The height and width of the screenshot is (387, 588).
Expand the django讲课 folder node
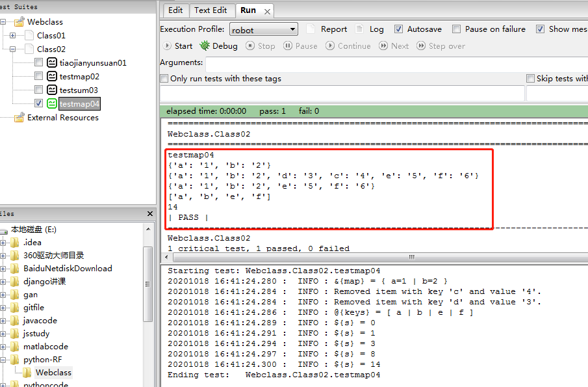[x=3, y=282]
